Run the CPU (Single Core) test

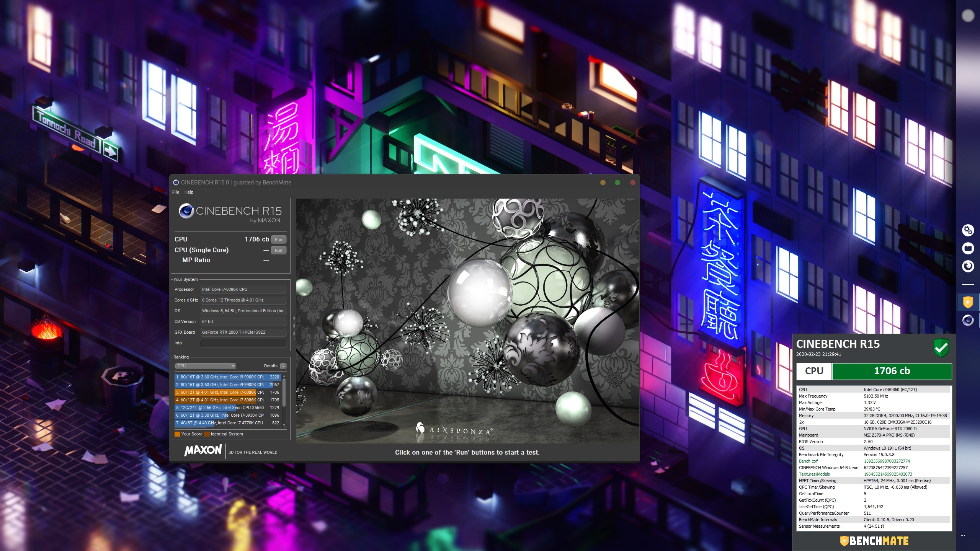coord(279,250)
